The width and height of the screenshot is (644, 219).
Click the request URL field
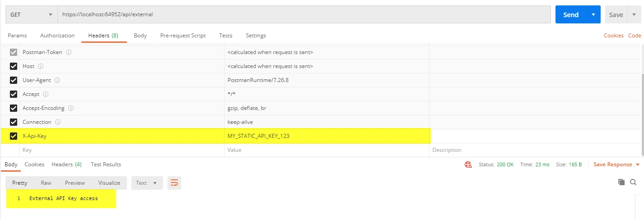(304, 14)
